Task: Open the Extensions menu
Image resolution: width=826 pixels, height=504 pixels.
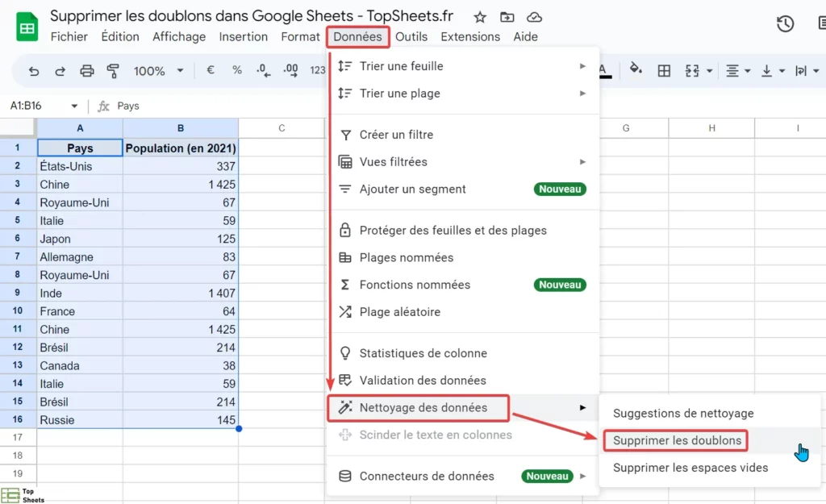Action: 470,37
